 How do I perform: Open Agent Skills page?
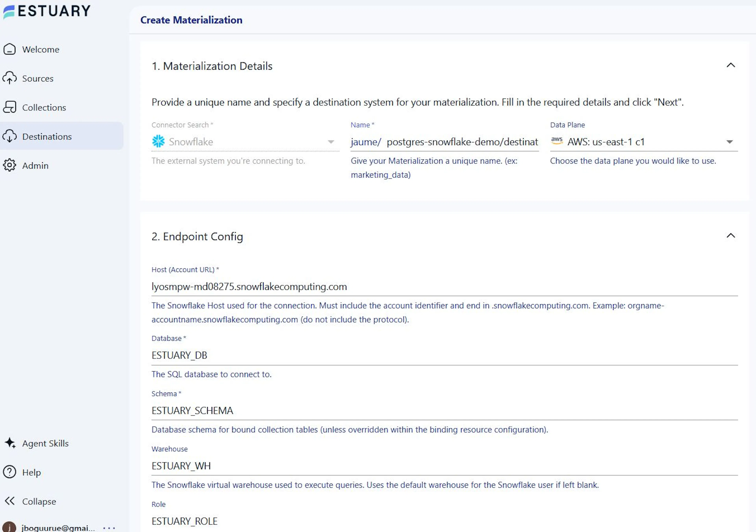coord(62,443)
